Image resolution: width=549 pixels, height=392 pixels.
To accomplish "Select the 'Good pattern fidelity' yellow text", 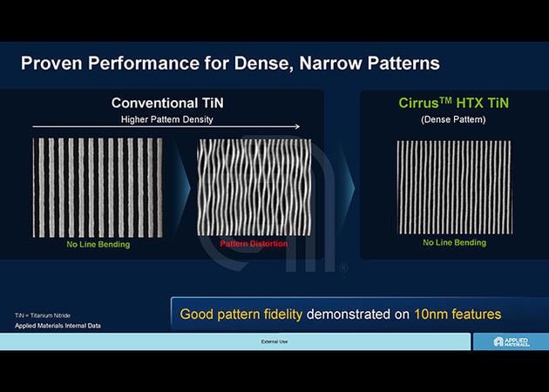I will [x=241, y=314].
